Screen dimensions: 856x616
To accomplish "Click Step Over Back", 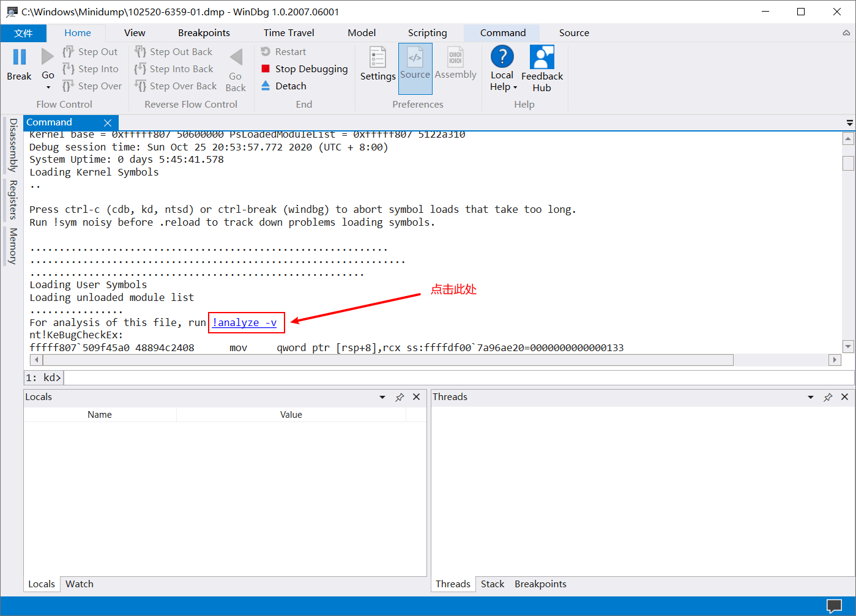I will tap(176, 86).
